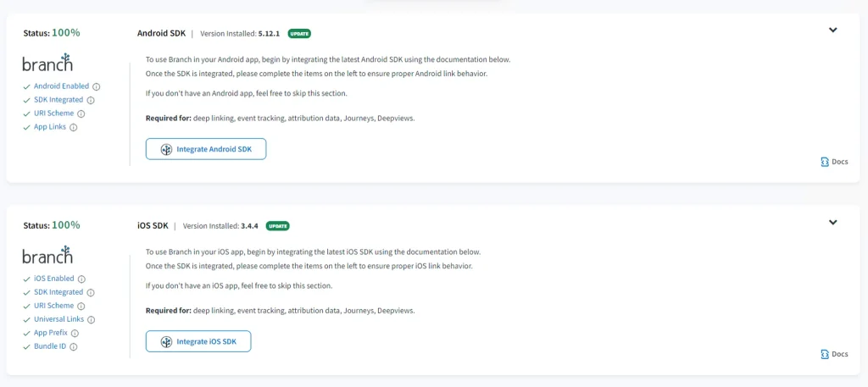Click info icon next to Android Enabled
The width and height of the screenshot is (868, 387).
pos(97,86)
